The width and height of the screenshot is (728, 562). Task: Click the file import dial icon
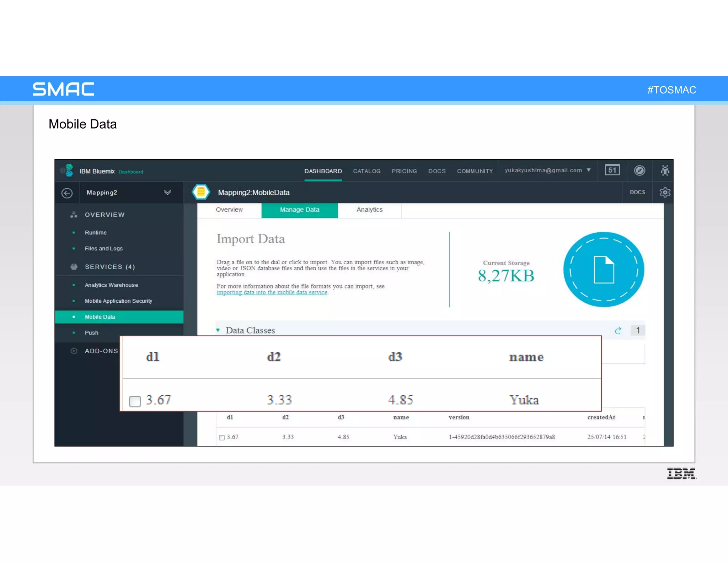coord(604,270)
